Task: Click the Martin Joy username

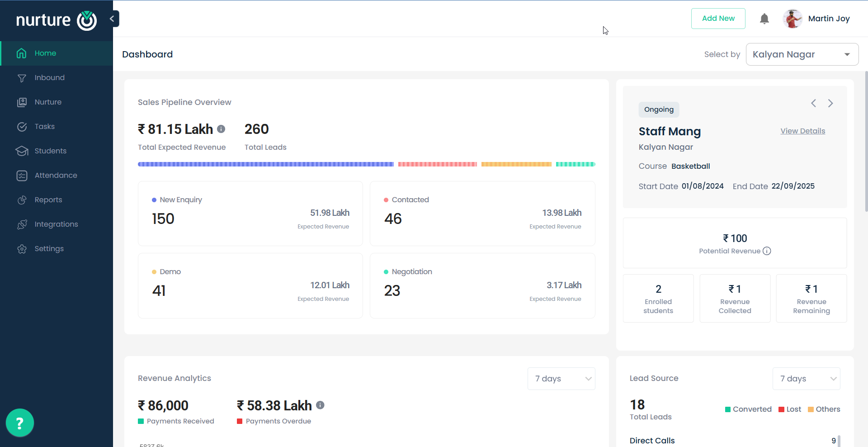Action: pyautogui.click(x=829, y=19)
